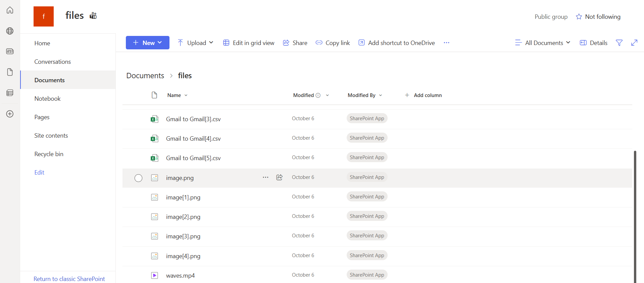644x283 pixels.
Task: Open the news icon in the app bar
Action: click(10, 51)
